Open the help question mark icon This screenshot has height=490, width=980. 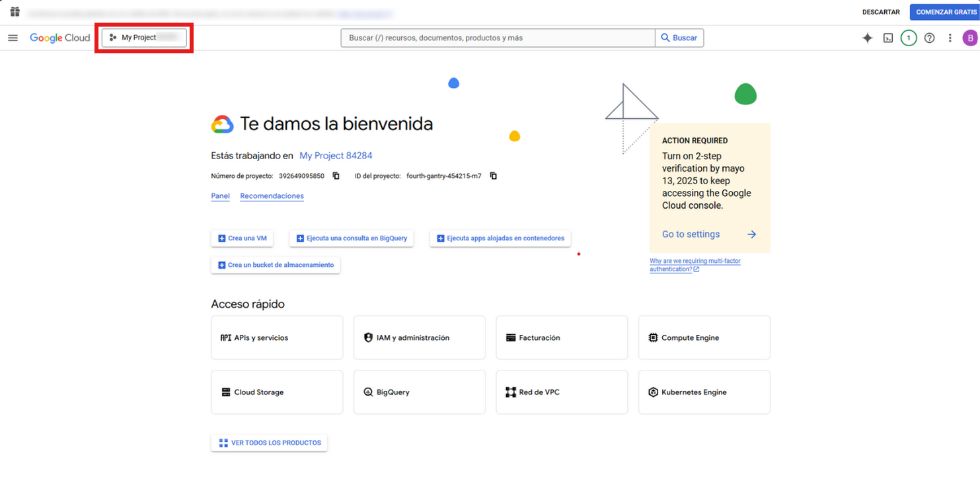coord(930,38)
